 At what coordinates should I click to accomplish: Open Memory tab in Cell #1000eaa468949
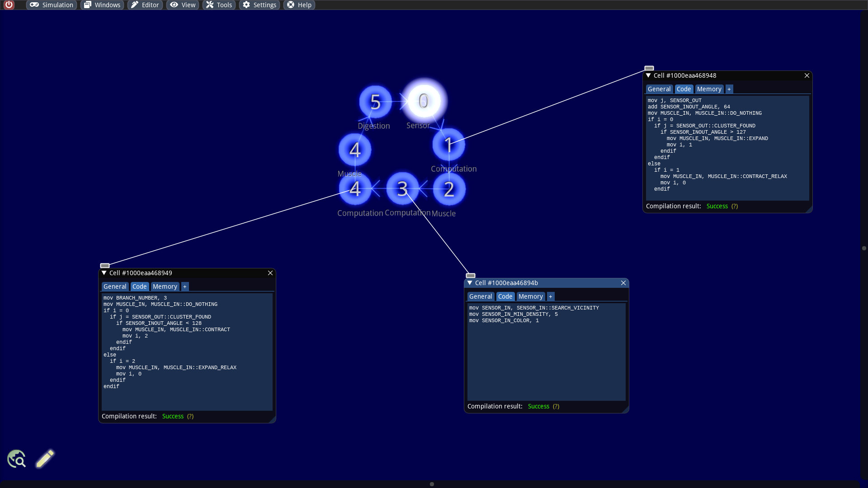tap(165, 286)
